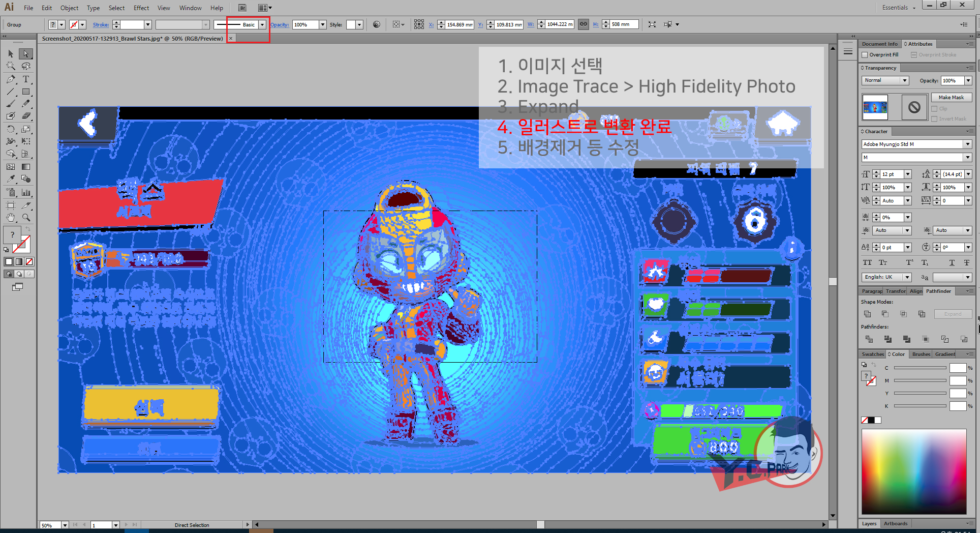The height and width of the screenshot is (533, 980).
Task: Open Adobe Myungjo Std M font dropdown
Action: coord(967,144)
